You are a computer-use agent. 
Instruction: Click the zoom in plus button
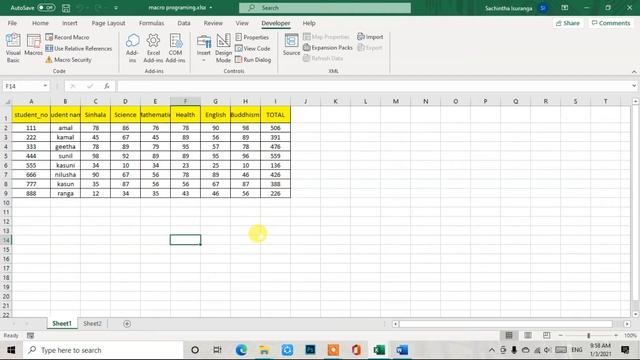(x=616, y=335)
